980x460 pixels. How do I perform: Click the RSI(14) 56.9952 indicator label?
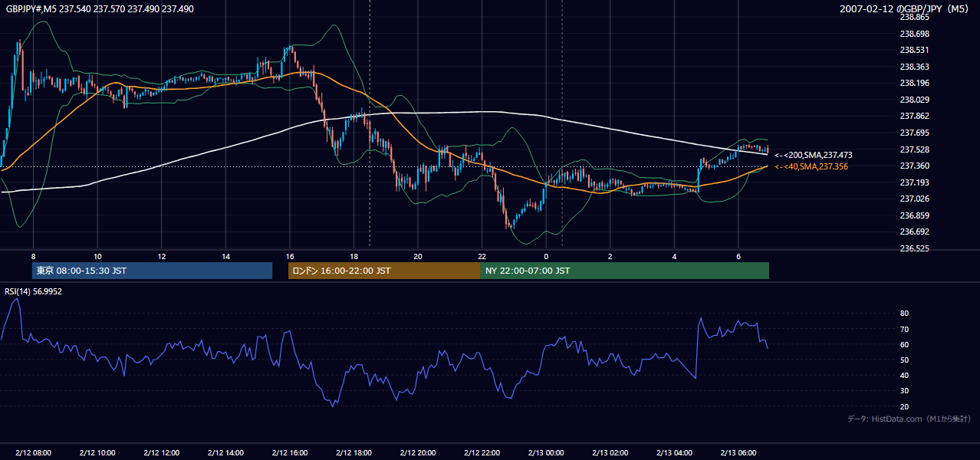point(34,291)
